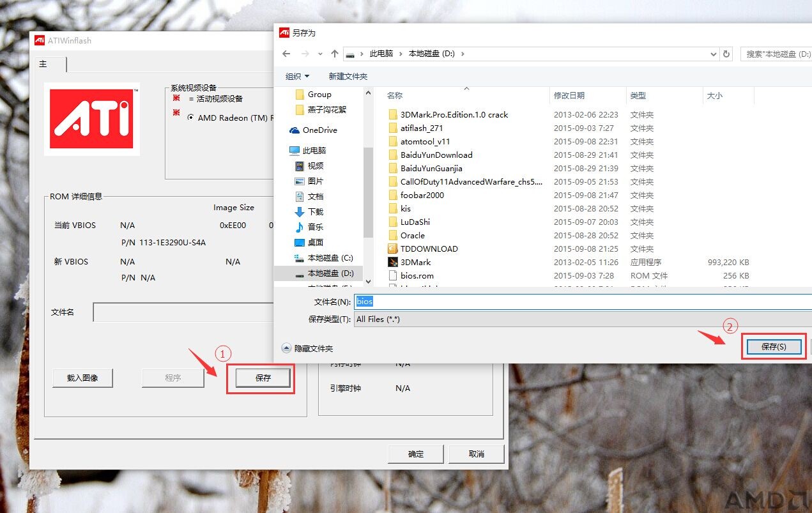The width and height of the screenshot is (812, 513).
Task: Click the 文件名 filename input field
Action: 583,302
